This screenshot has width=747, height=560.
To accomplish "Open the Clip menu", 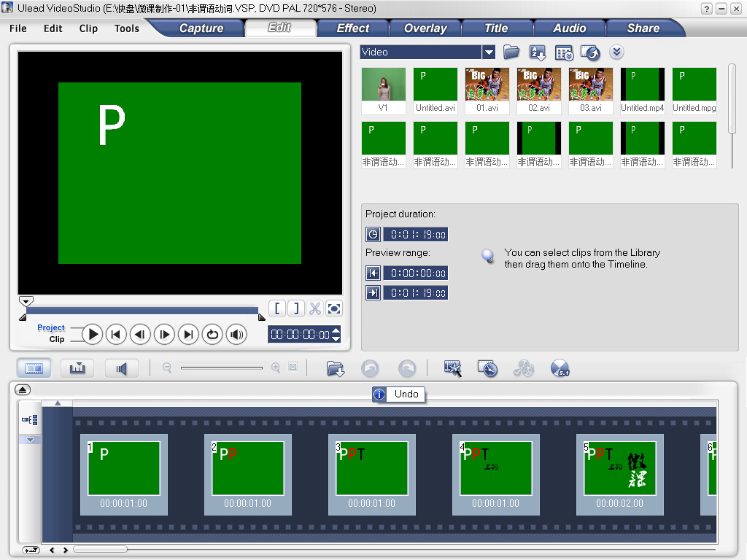I will point(88,28).
